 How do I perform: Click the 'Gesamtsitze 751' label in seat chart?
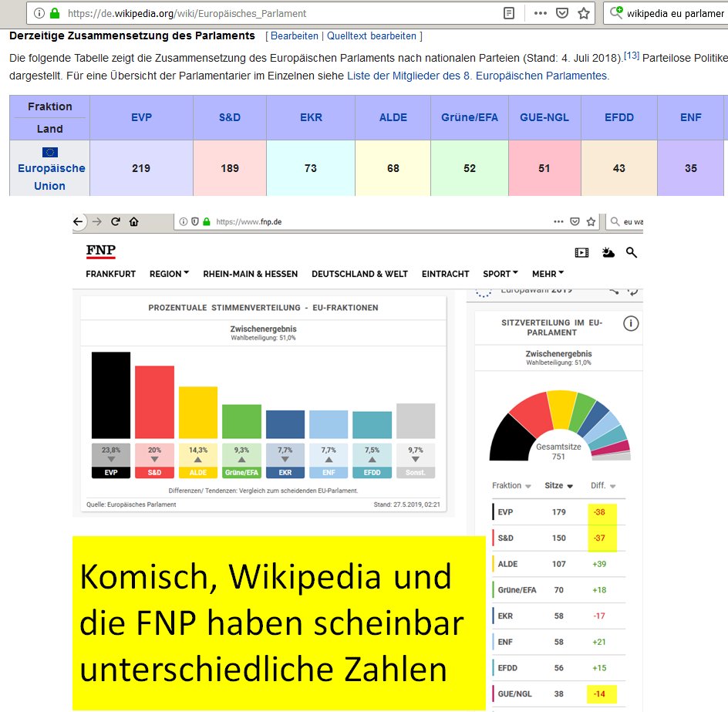(x=558, y=451)
